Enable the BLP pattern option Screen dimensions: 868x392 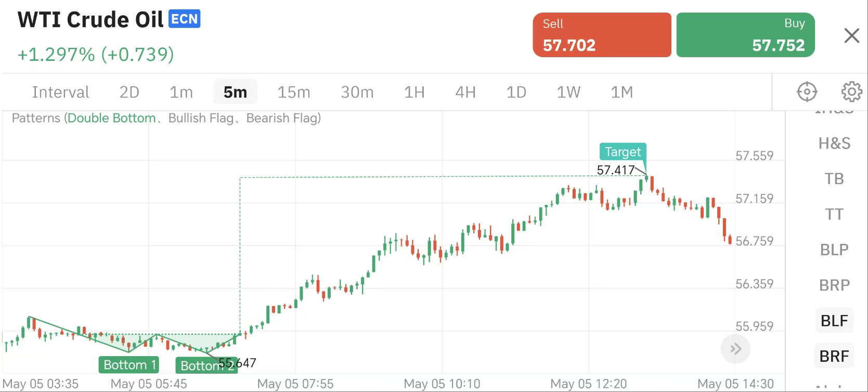point(834,250)
